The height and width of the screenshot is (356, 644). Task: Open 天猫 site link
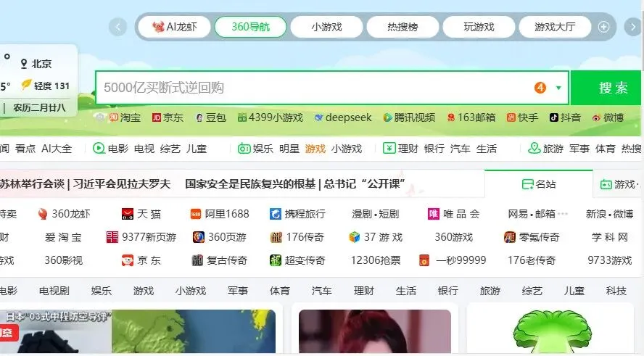tap(141, 214)
